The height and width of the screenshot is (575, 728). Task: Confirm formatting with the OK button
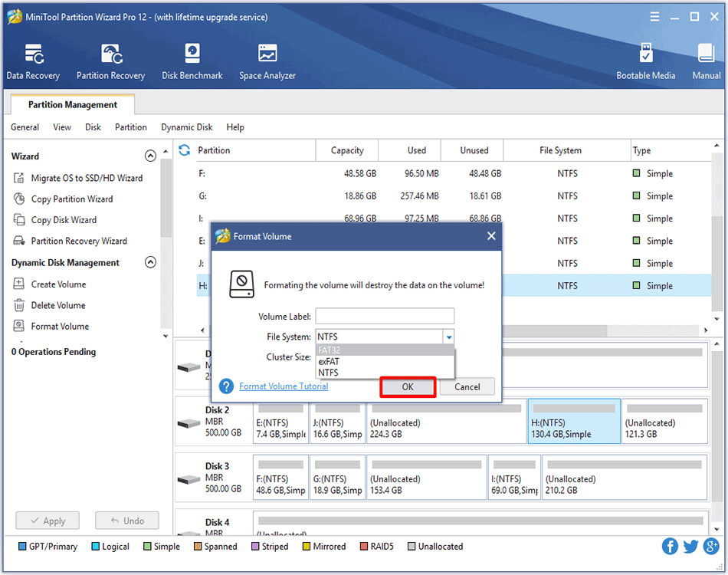click(x=408, y=386)
